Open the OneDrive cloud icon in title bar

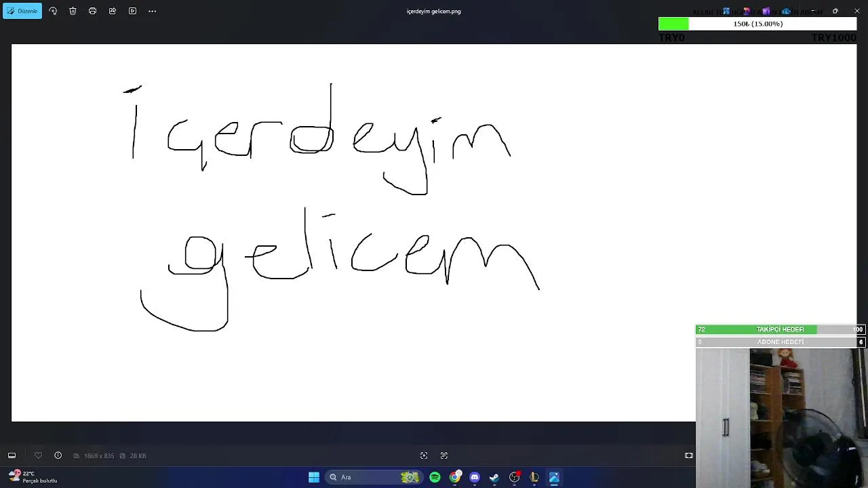click(786, 12)
